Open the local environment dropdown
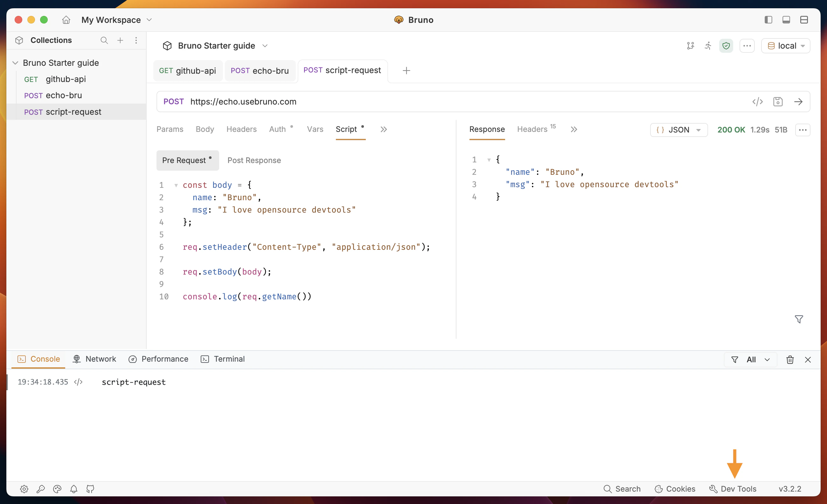The width and height of the screenshot is (827, 504). 786,46
